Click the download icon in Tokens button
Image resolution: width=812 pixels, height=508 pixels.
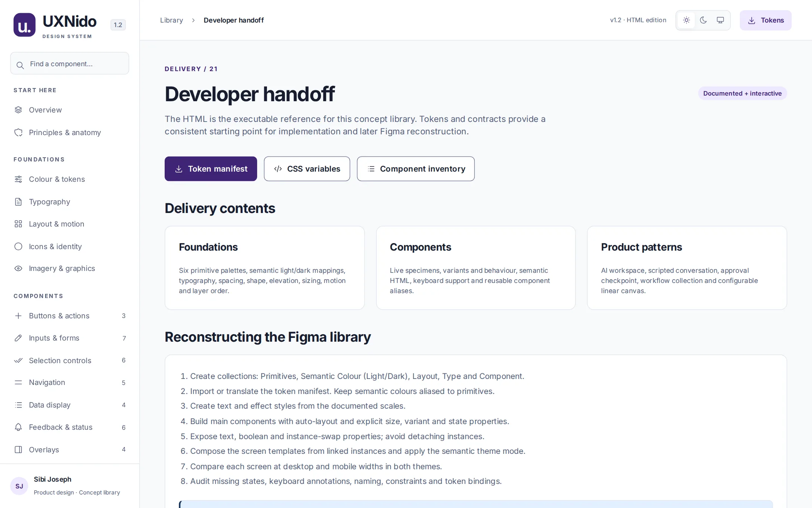pyautogui.click(x=751, y=20)
